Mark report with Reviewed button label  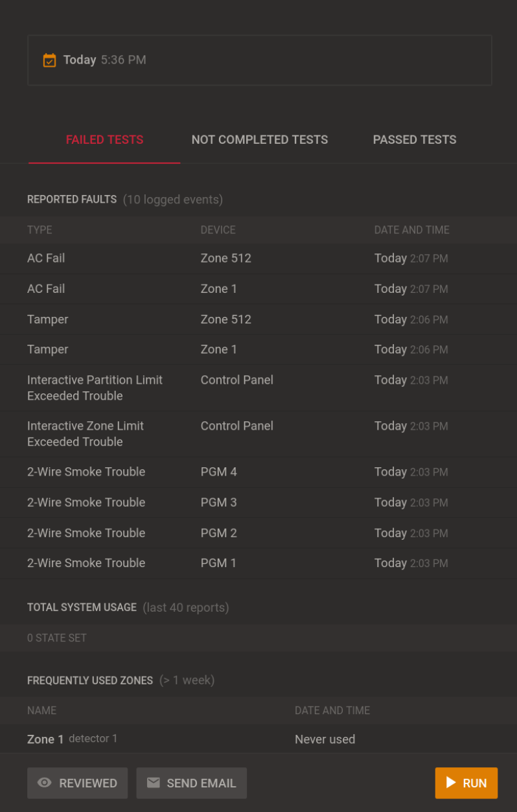(88, 783)
